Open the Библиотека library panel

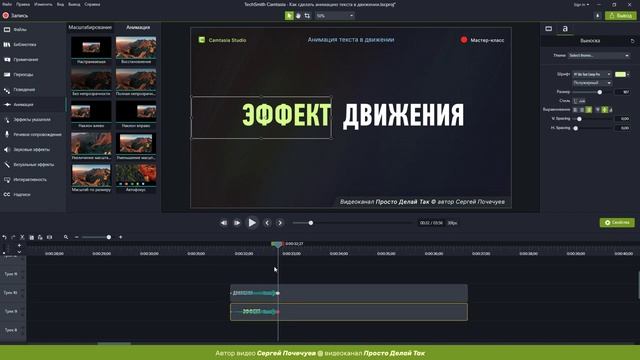[33, 44]
